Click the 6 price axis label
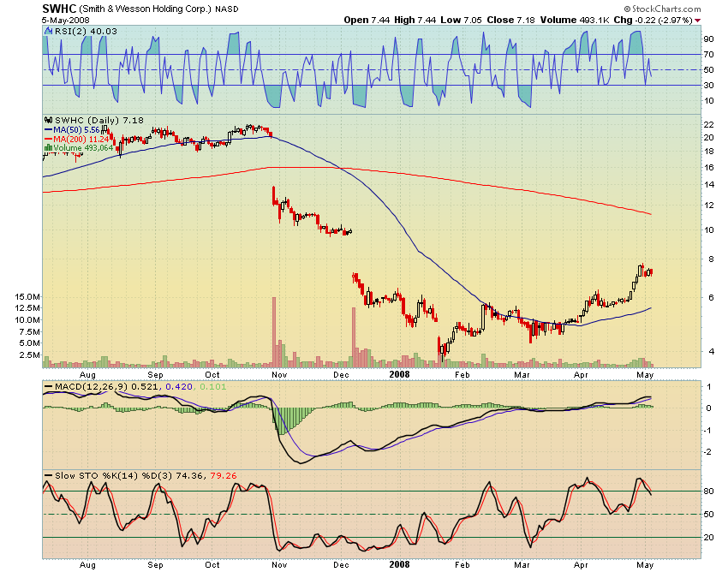This screenshot has width=728, height=572. click(710, 297)
